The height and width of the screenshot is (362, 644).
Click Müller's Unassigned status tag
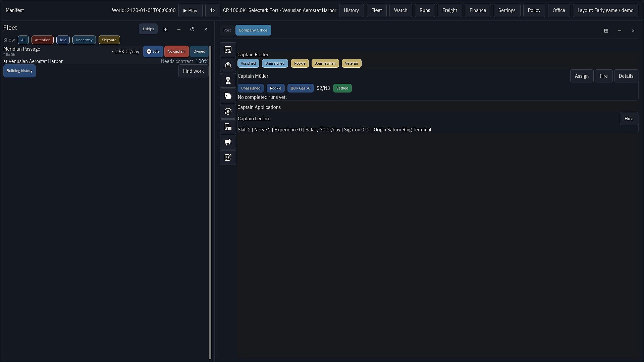[x=251, y=88]
